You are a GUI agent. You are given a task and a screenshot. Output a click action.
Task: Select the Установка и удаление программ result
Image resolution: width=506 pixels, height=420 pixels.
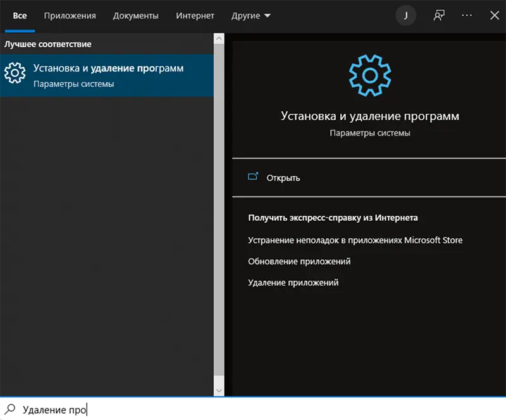(x=108, y=75)
